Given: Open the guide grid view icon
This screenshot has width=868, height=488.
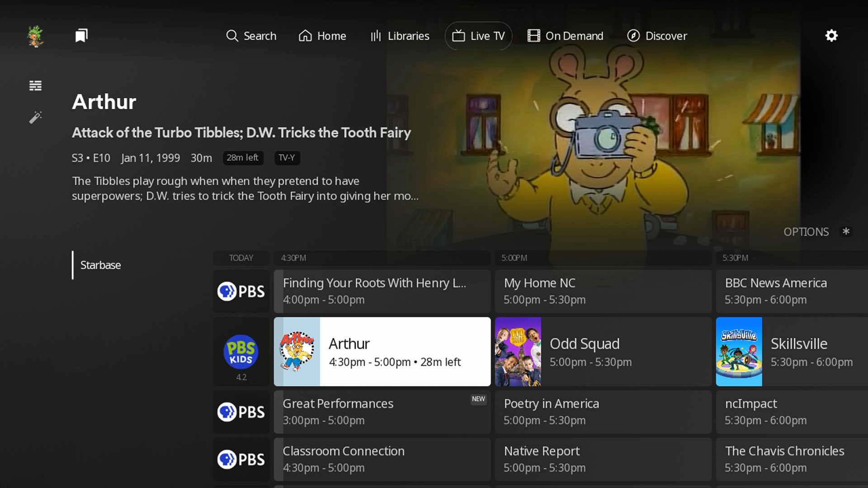Looking at the screenshot, I should pos(35,85).
